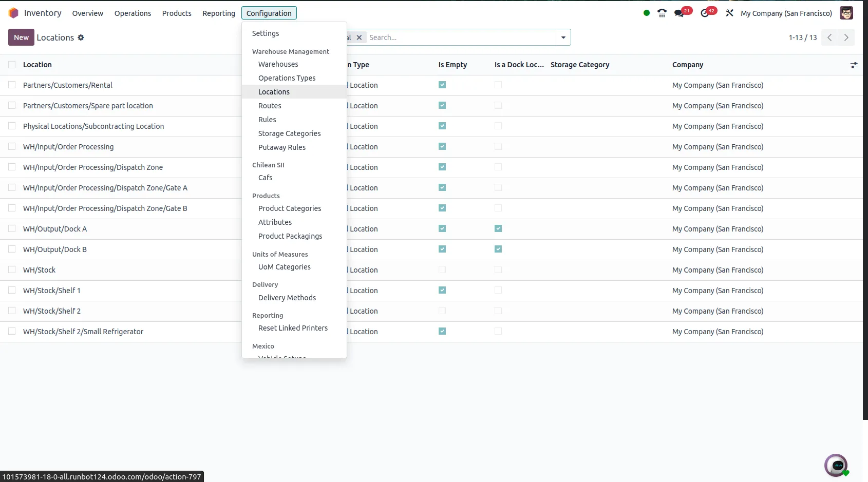
Task: Open the chatbot bubble in bottom corner
Action: pos(836,465)
